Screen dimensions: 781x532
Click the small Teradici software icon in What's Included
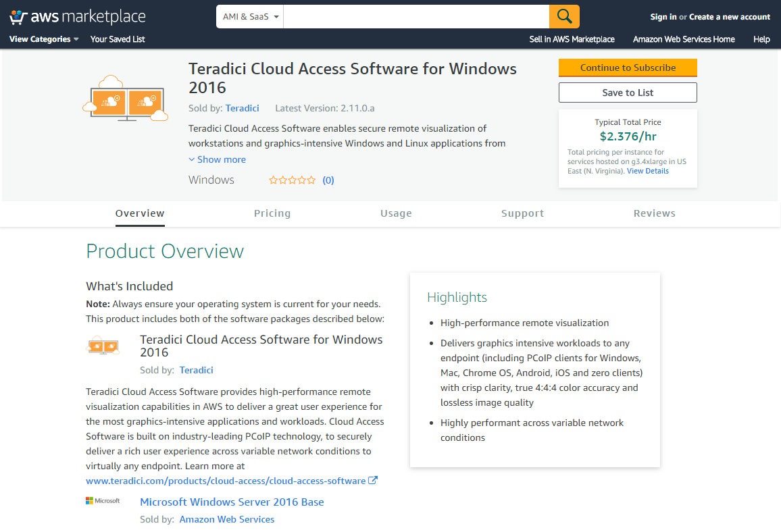click(x=103, y=344)
